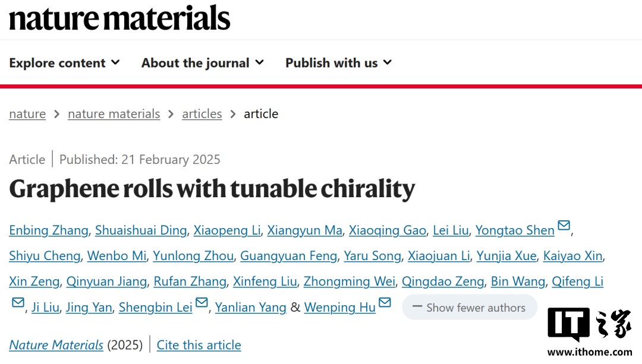Expand the Publish with us menu
This screenshot has height=364, width=642.
pos(338,63)
